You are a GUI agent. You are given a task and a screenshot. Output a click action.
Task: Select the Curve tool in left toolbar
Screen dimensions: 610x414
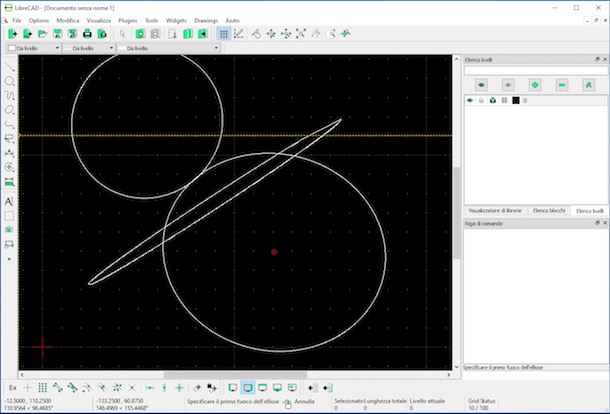point(9,95)
